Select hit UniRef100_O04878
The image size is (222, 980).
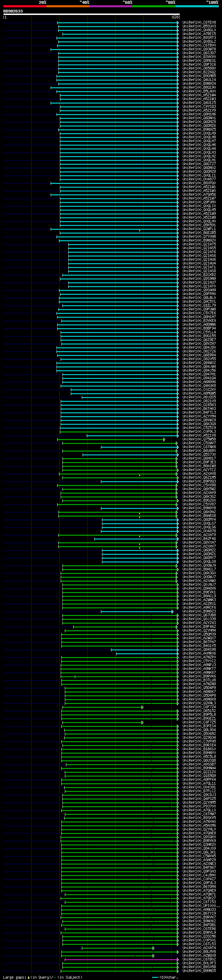(x=199, y=531)
